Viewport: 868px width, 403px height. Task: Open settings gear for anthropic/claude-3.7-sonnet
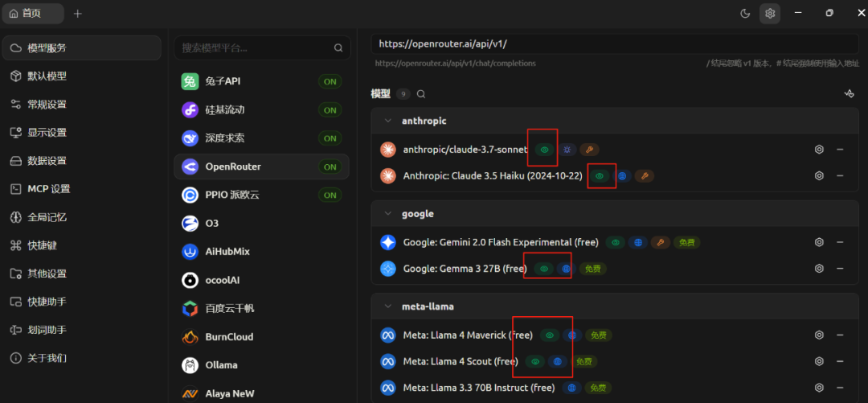click(819, 149)
